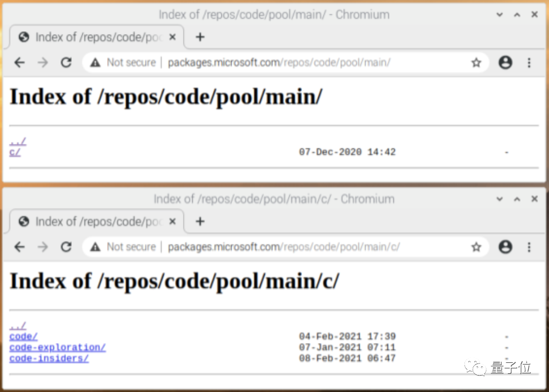This screenshot has height=392, width=549.
Task: Click the heading Index of /repos/code/pool/main/c/
Action: [x=175, y=282]
